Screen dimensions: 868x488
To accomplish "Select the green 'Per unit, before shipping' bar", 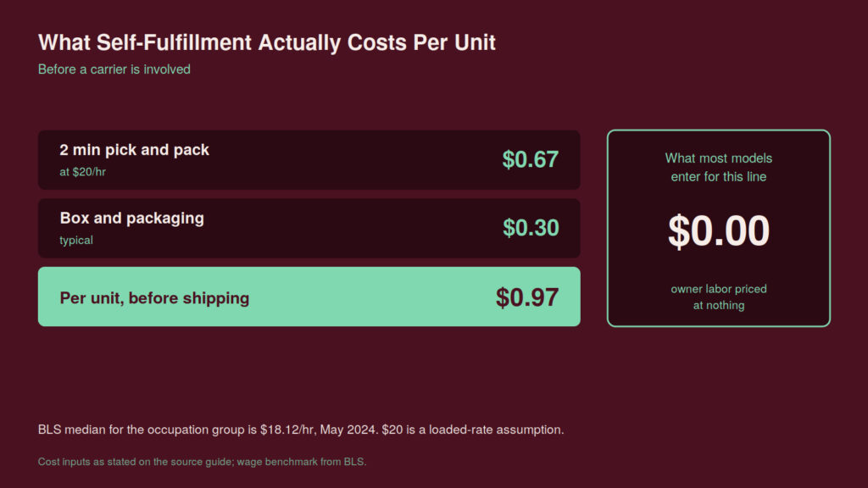I will [x=309, y=297].
